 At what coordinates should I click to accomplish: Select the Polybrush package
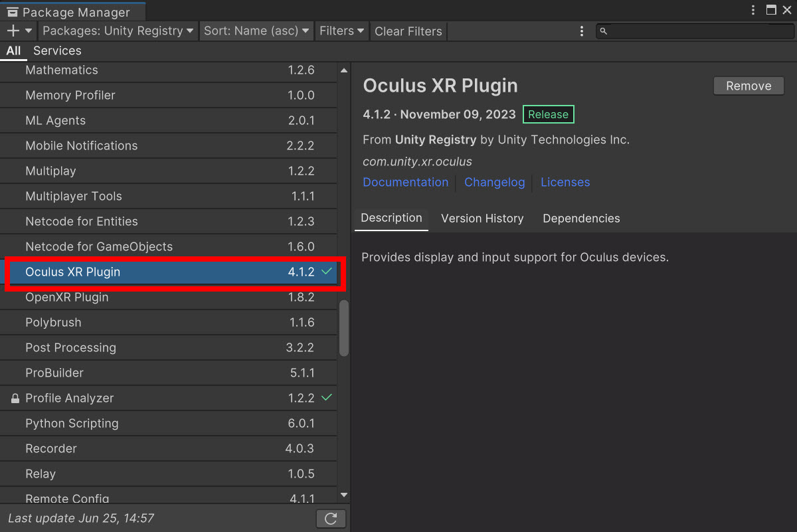click(169, 323)
